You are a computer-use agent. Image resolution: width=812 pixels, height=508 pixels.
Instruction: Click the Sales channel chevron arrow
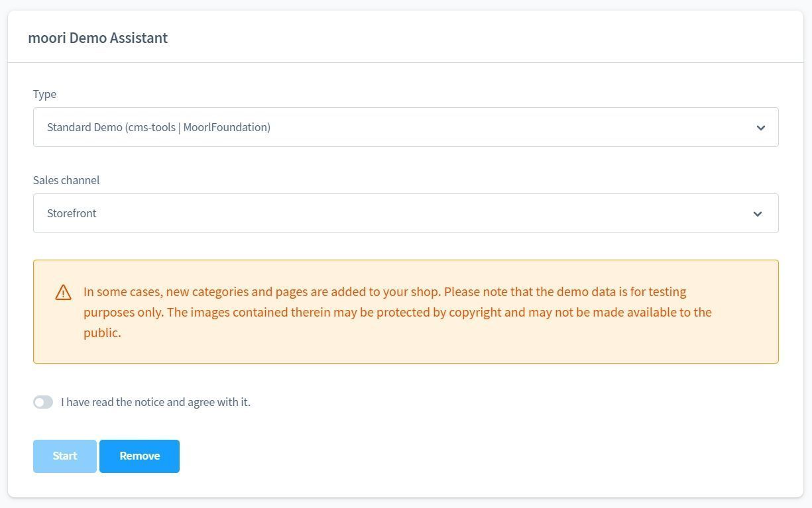(757, 214)
